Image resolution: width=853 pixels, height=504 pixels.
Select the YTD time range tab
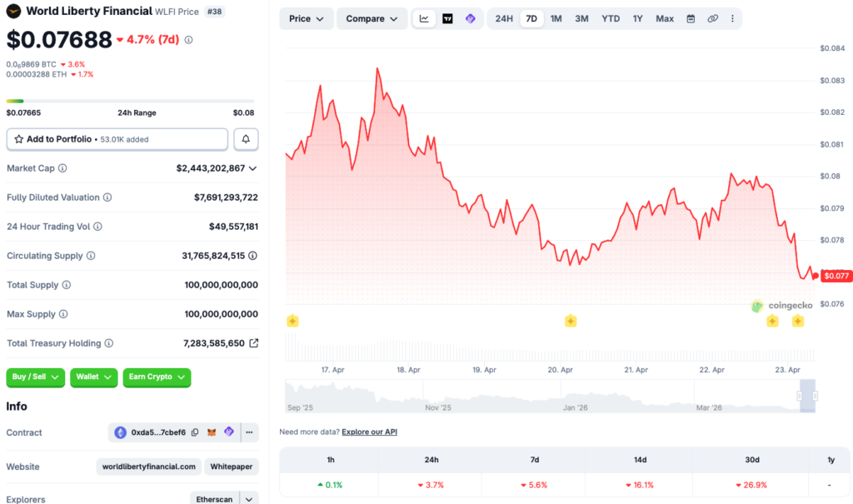pyautogui.click(x=611, y=18)
